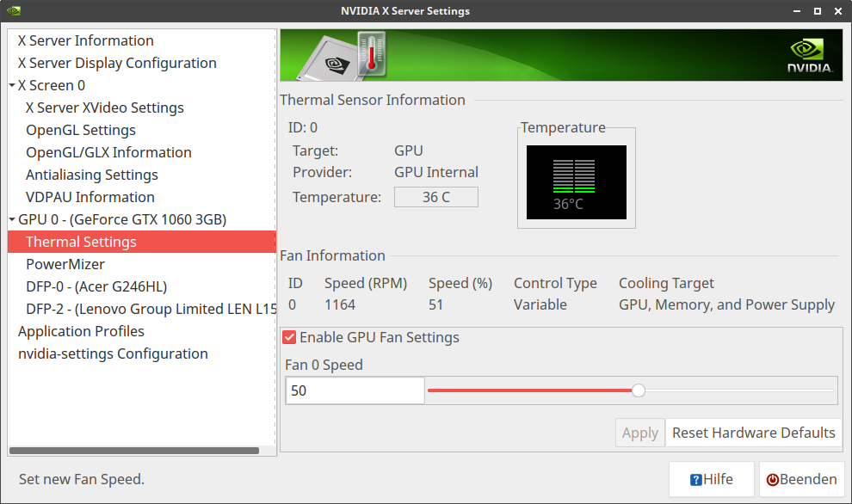Viewport: 852px width, 504px height.
Task: Click Cooling Target GPU, Memory, and Power Supply
Action: 726,305
